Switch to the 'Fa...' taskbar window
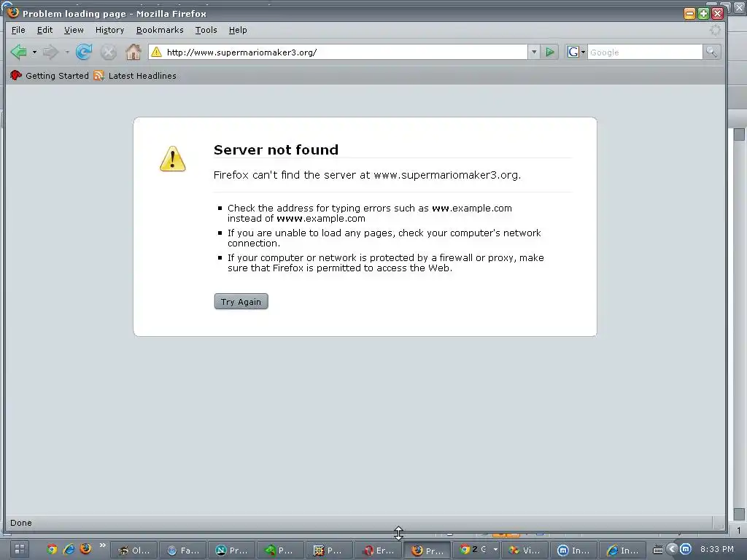 tap(183, 550)
